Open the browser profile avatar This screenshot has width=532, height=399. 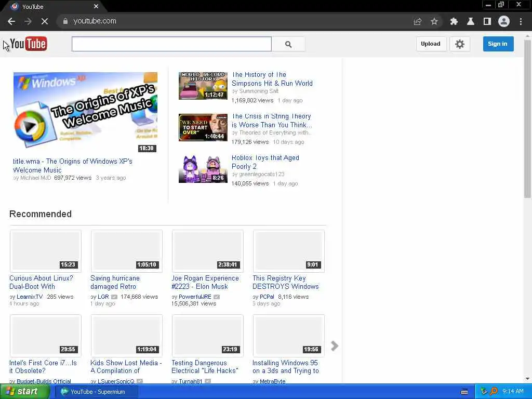504,21
